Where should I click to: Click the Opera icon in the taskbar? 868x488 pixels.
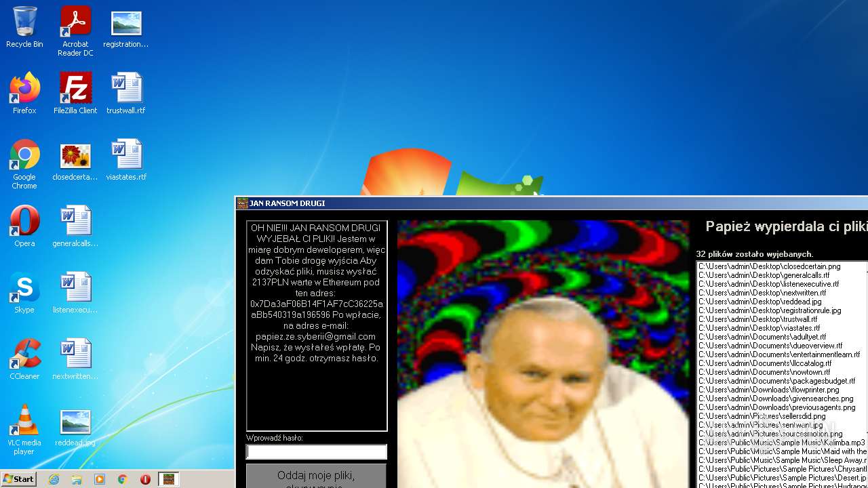tap(145, 479)
